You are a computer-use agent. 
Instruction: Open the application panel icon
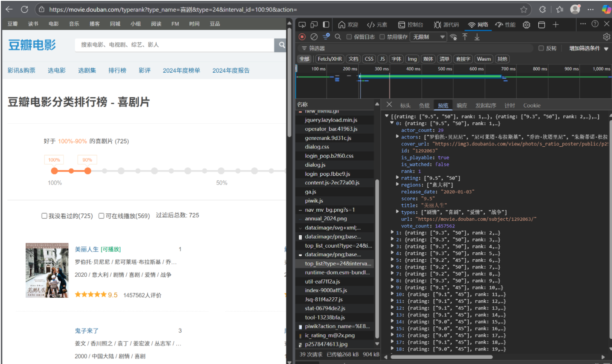click(541, 25)
